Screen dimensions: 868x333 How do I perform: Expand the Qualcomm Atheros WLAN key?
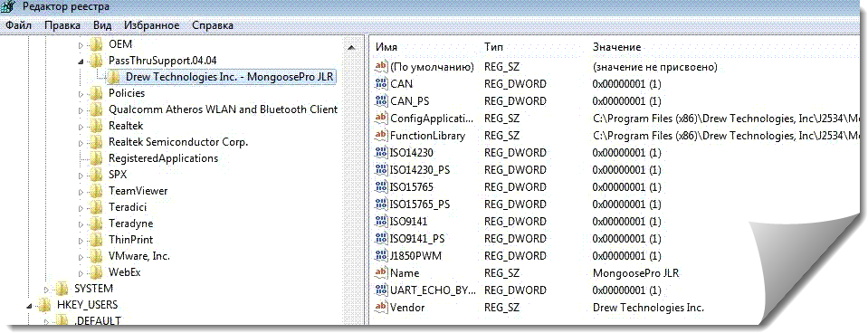[81, 110]
